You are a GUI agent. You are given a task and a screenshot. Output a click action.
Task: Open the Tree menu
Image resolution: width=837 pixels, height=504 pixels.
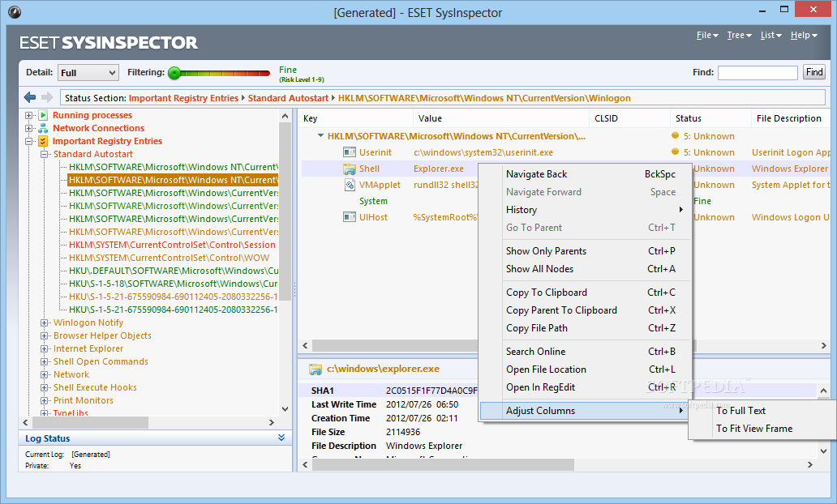pos(740,35)
